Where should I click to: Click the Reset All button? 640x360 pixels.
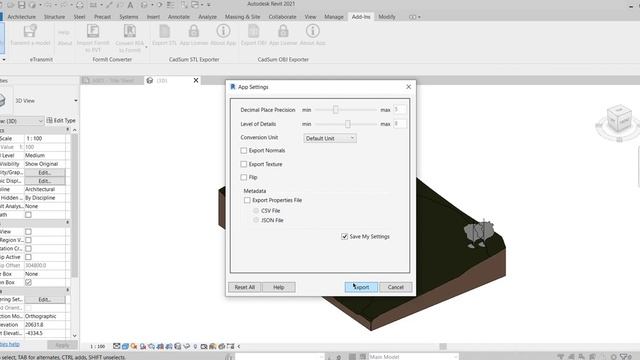(244, 287)
